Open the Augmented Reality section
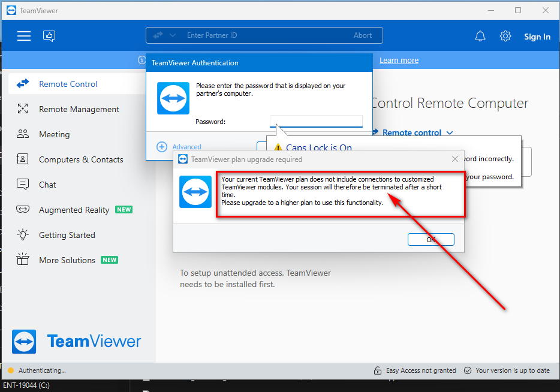 click(74, 210)
